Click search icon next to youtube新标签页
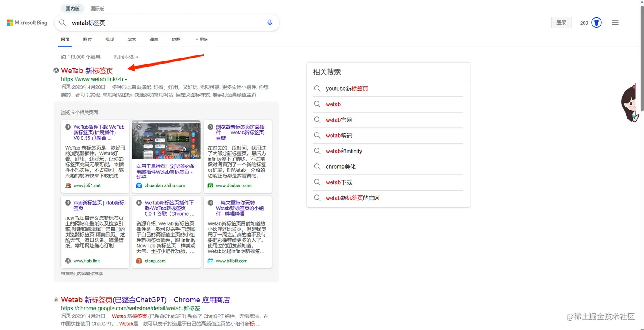 tap(317, 89)
